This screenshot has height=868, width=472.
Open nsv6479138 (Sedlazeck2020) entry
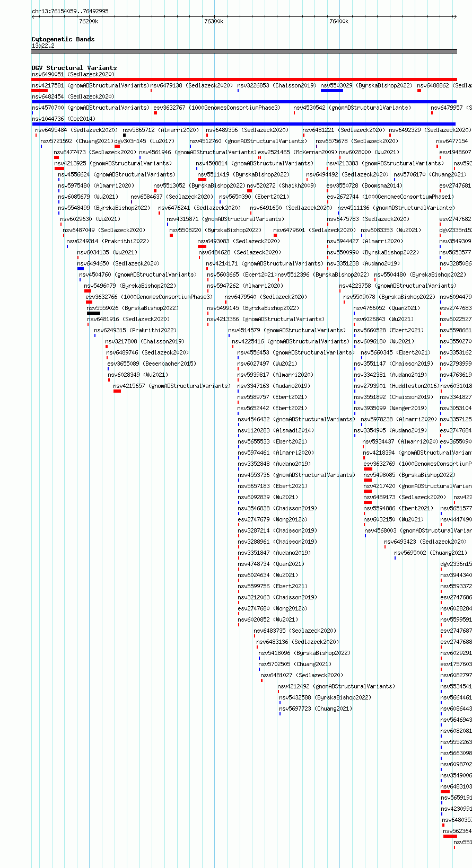pyautogui.click(x=191, y=86)
